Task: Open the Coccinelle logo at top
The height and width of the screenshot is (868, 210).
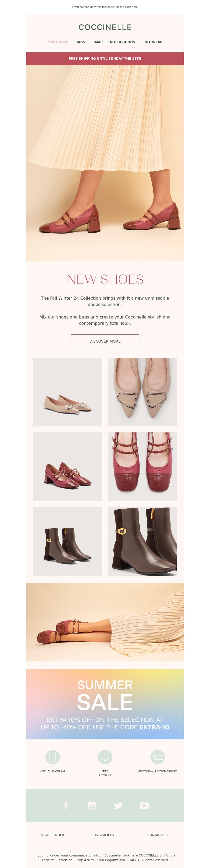Action: coord(105,27)
